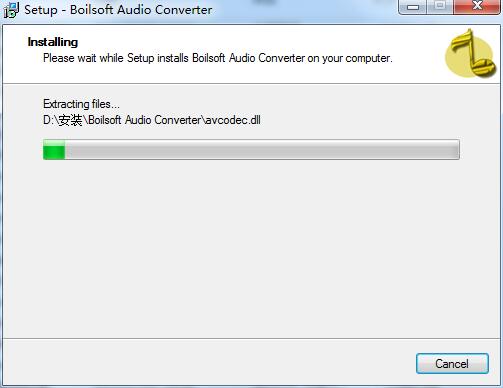The width and height of the screenshot is (503, 388).
Task: Click the disabled maximize button
Action: click(440, 7)
